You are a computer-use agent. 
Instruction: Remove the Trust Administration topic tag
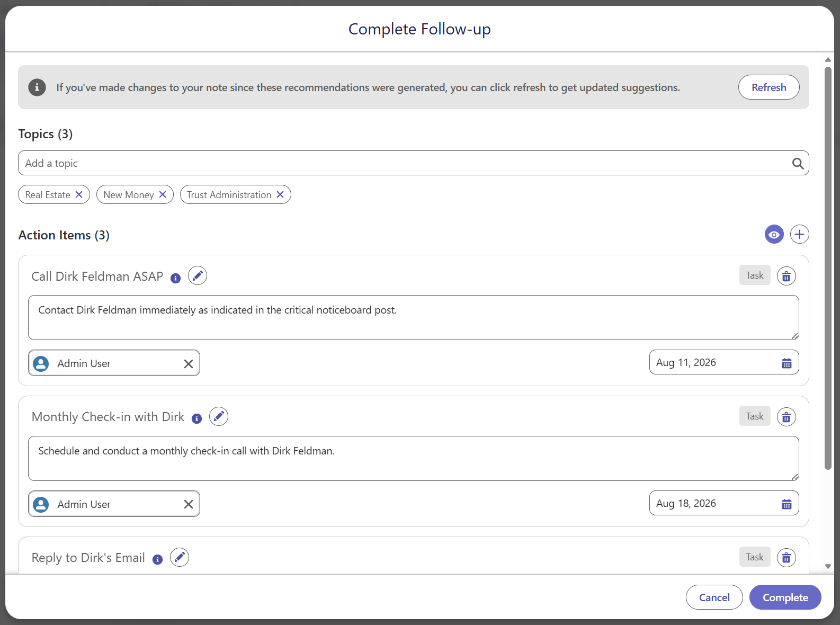tap(280, 194)
